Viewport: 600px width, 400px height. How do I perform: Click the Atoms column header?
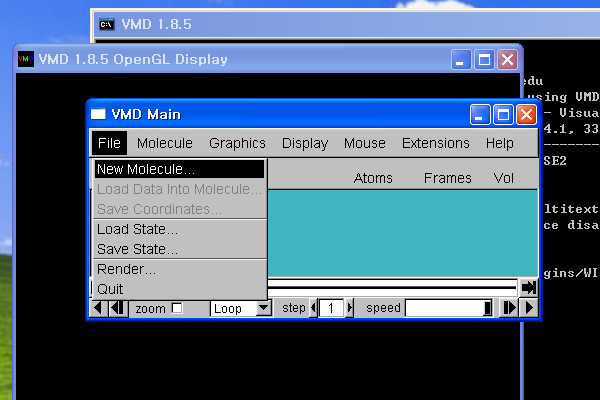373,178
